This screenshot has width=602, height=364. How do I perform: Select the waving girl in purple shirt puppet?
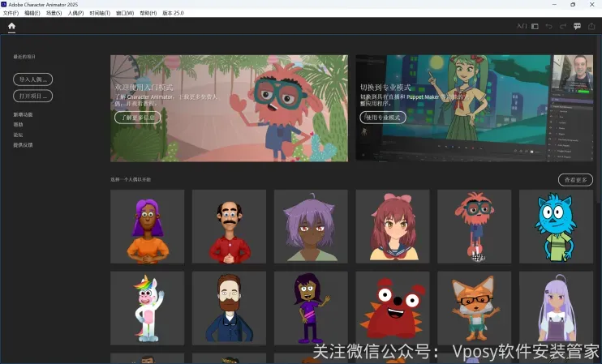click(311, 308)
